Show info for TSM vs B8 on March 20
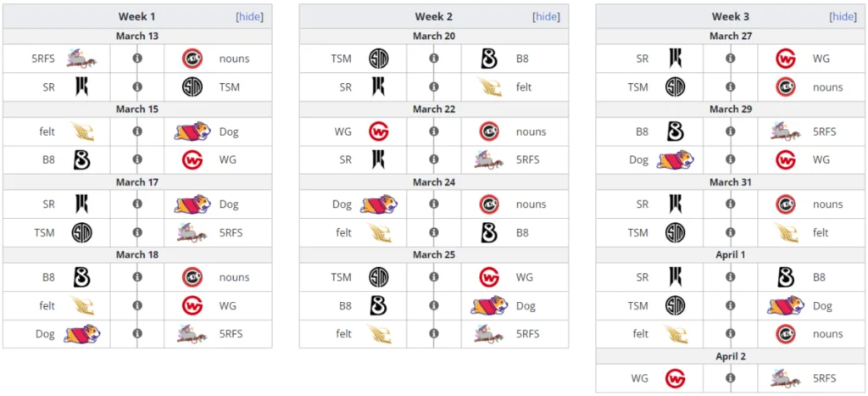The image size is (868, 396). (434, 59)
